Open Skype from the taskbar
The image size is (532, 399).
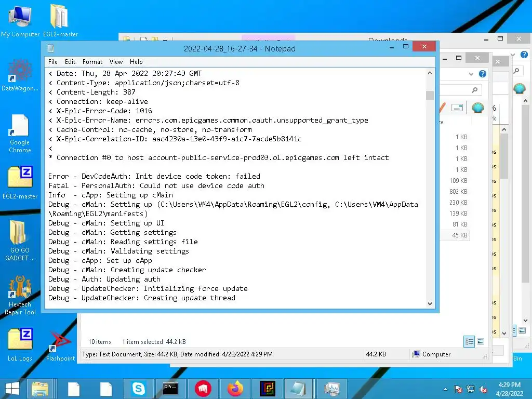pos(138,389)
